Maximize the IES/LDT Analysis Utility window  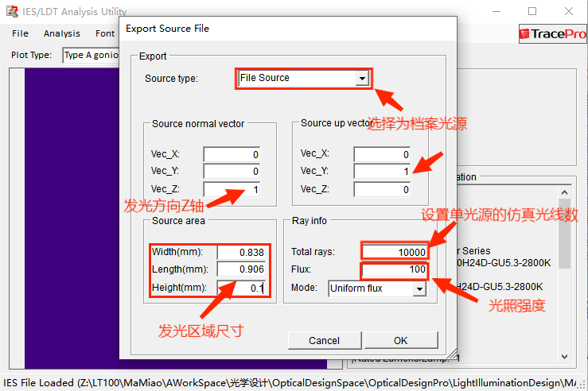pos(532,11)
